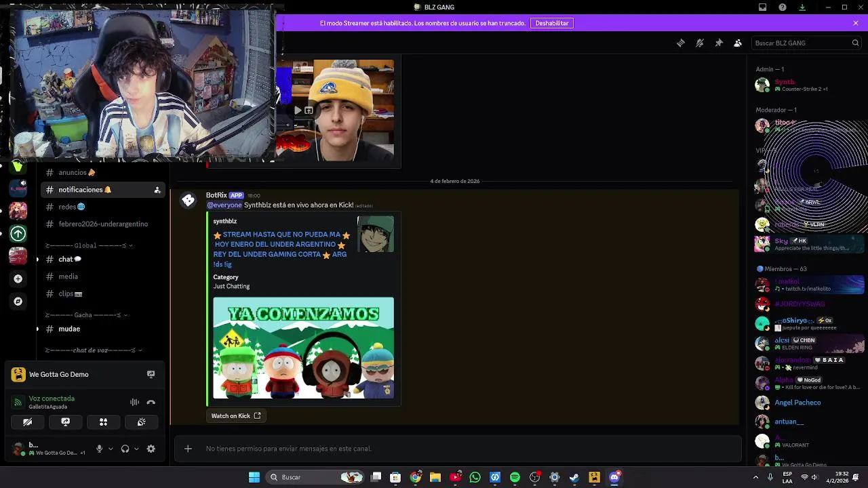Open the febrero2026-underargentino channel
868x488 pixels.
tap(102, 224)
